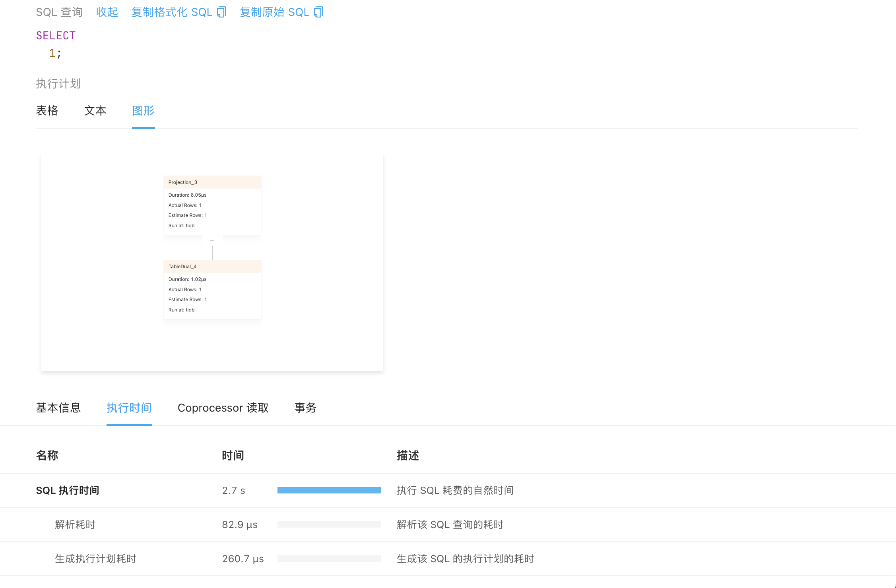Click the blue SQL 执行时间 duration bar
This screenshot has height=588, width=896.
click(329, 490)
